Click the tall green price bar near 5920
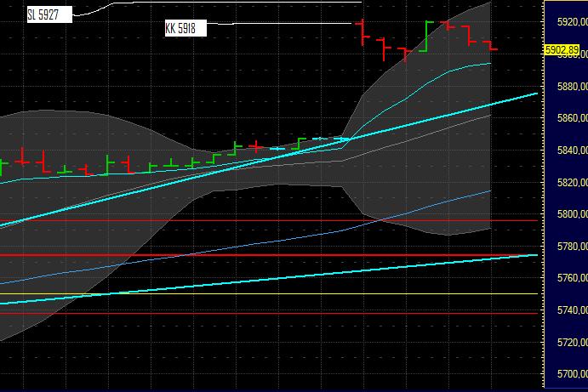The width and height of the screenshot is (588, 392). [427, 34]
